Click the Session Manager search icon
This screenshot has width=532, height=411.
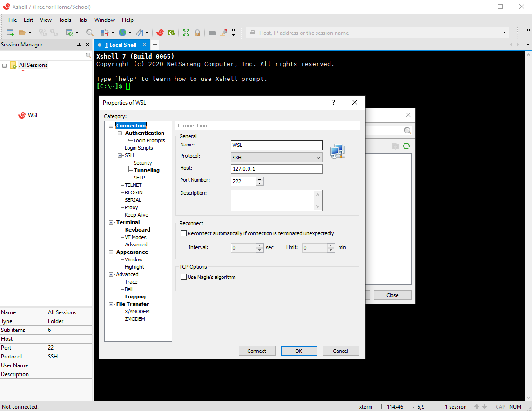[88, 55]
